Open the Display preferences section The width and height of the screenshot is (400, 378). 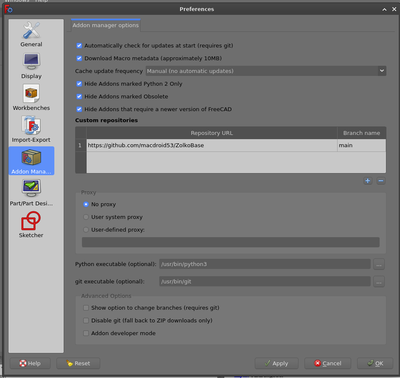(31, 66)
